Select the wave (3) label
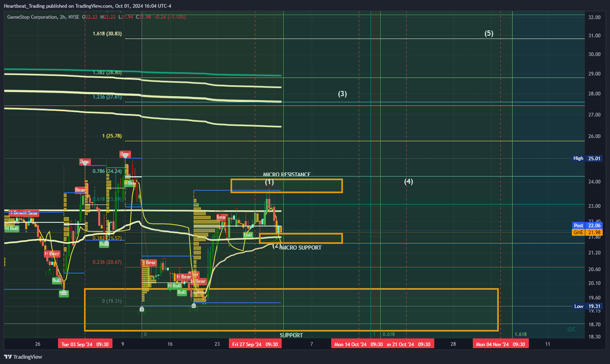This screenshot has height=364, width=610. tap(343, 94)
